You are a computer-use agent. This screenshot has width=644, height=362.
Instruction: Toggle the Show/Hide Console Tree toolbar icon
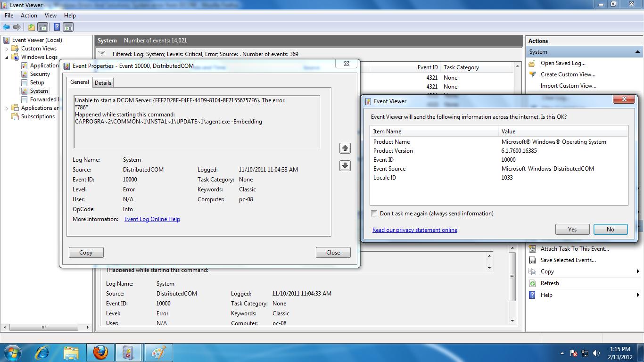click(x=42, y=27)
